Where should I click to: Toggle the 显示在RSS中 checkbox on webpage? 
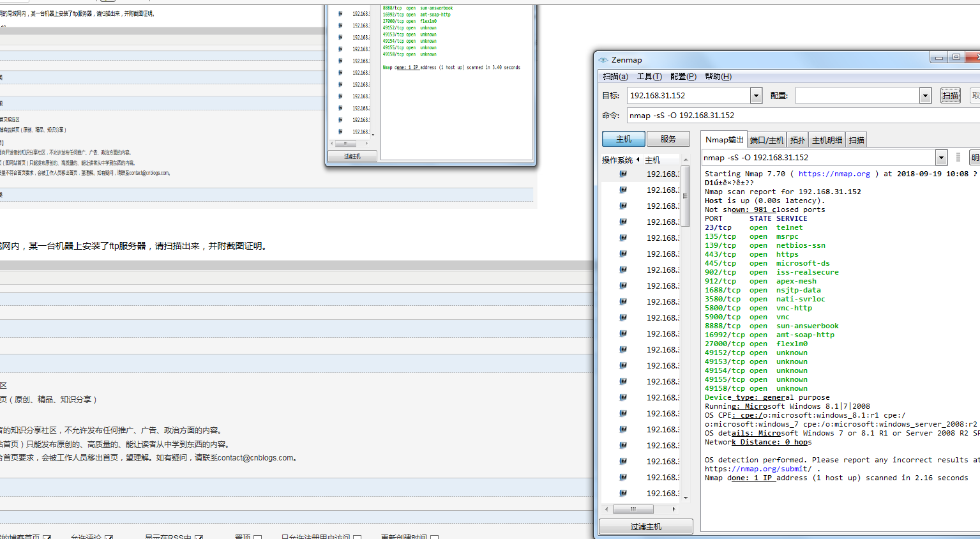199,538
